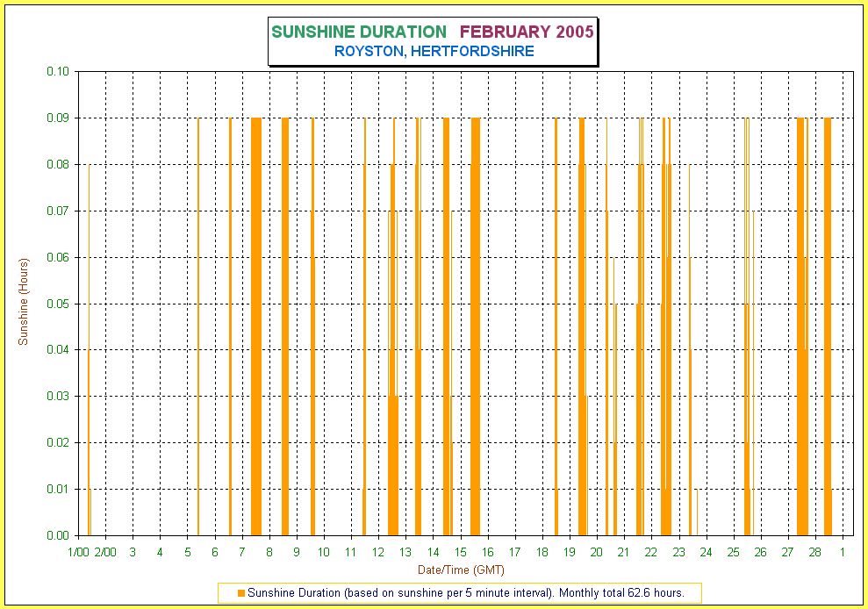Click the 0.09 y-axis tick label
868x609 pixels.
58,118
